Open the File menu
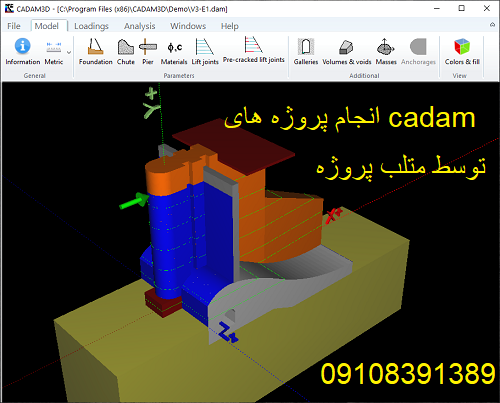Image resolution: width=500 pixels, height=403 pixels. coord(14,26)
